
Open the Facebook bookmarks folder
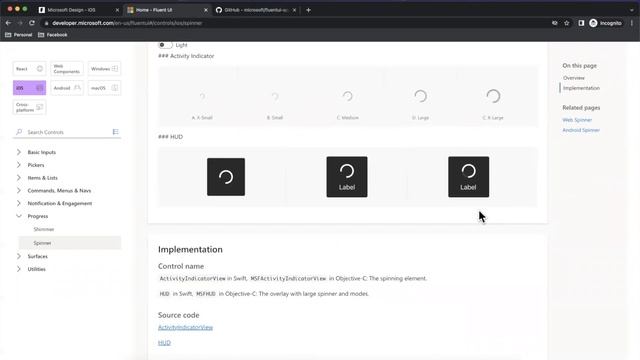coord(53,35)
